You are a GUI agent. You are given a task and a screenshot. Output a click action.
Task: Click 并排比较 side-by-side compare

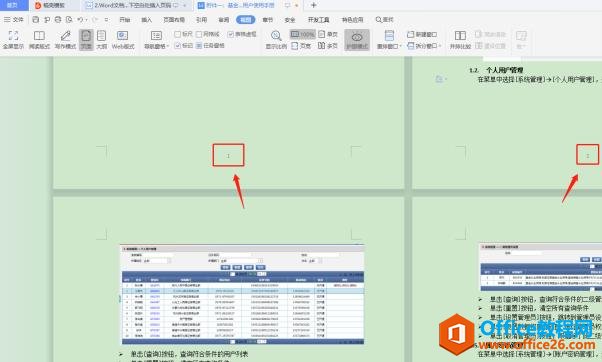point(460,40)
